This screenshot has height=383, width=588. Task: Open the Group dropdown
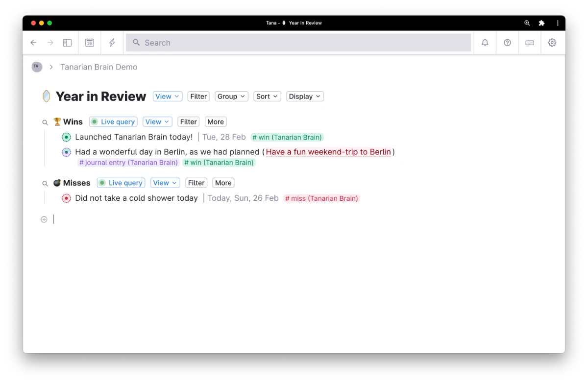(232, 96)
